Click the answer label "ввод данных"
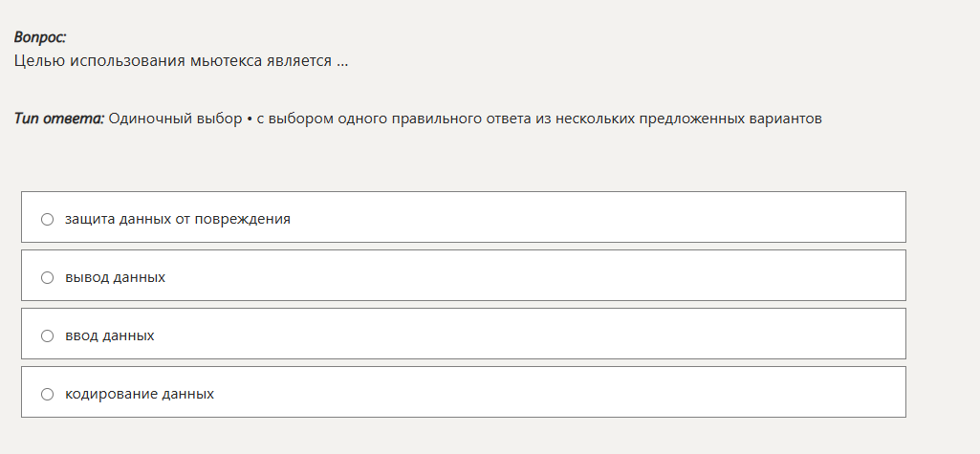 (109, 336)
